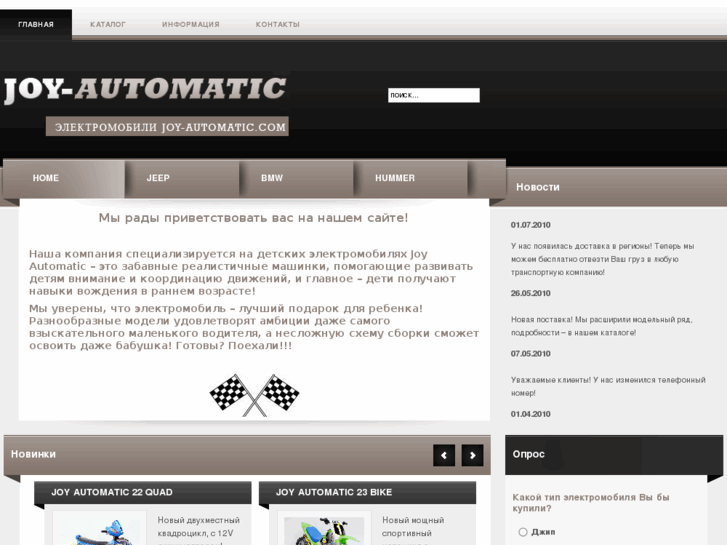Click the поиск search field
Image resolution: width=727 pixels, height=545 pixels.
pos(434,95)
